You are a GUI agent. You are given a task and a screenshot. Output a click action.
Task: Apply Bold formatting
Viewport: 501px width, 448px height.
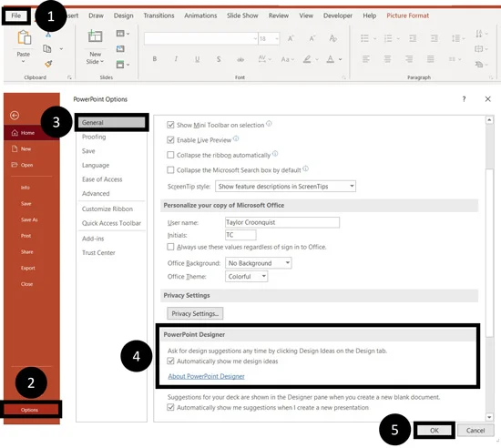point(155,59)
